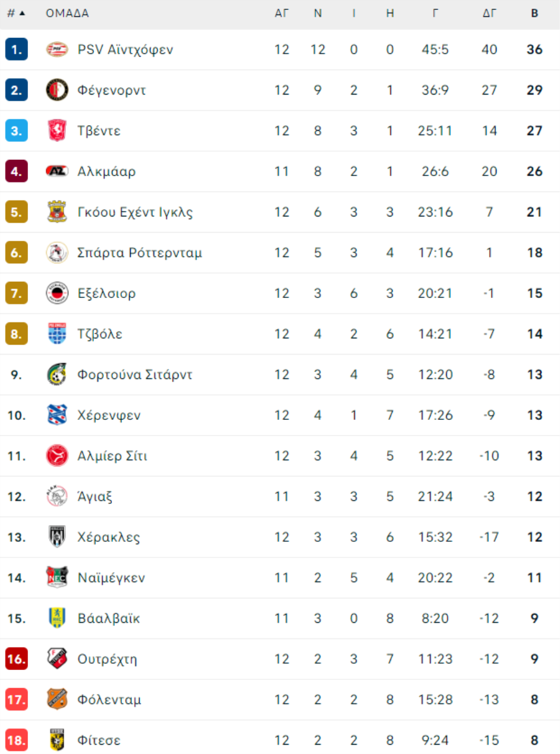The width and height of the screenshot is (560, 754).
Task: Click the Γκόου Εχέντ Ιγκλς crest
Action: (x=57, y=212)
